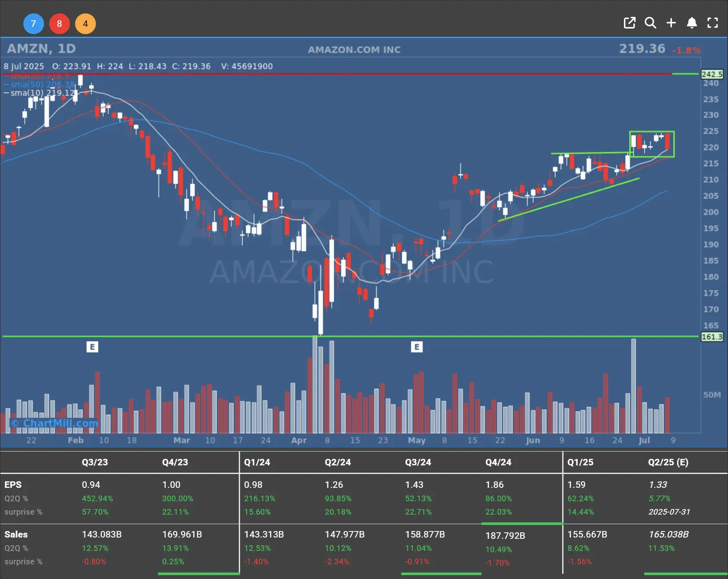Click estimated EPS value 1.33
The height and width of the screenshot is (579, 728).
tap(658, 485)
